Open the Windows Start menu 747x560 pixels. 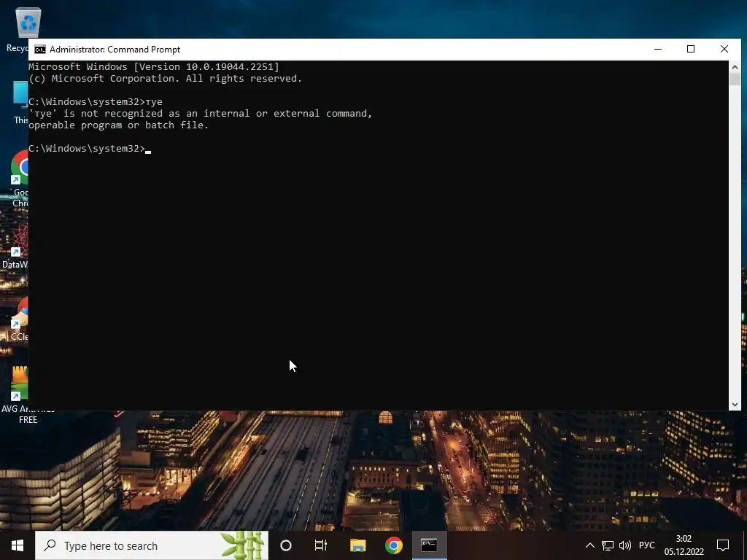[18, 545]
